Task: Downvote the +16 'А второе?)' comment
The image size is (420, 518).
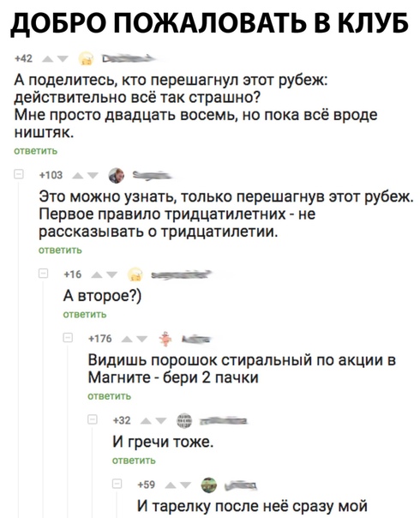Action: coord(112,274)
